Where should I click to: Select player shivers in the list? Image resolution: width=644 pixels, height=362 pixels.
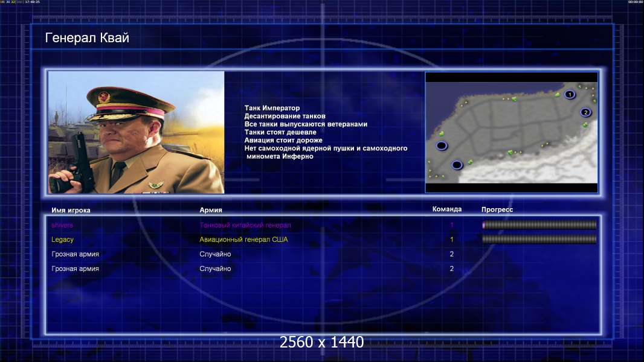click(x=62, y=225)
